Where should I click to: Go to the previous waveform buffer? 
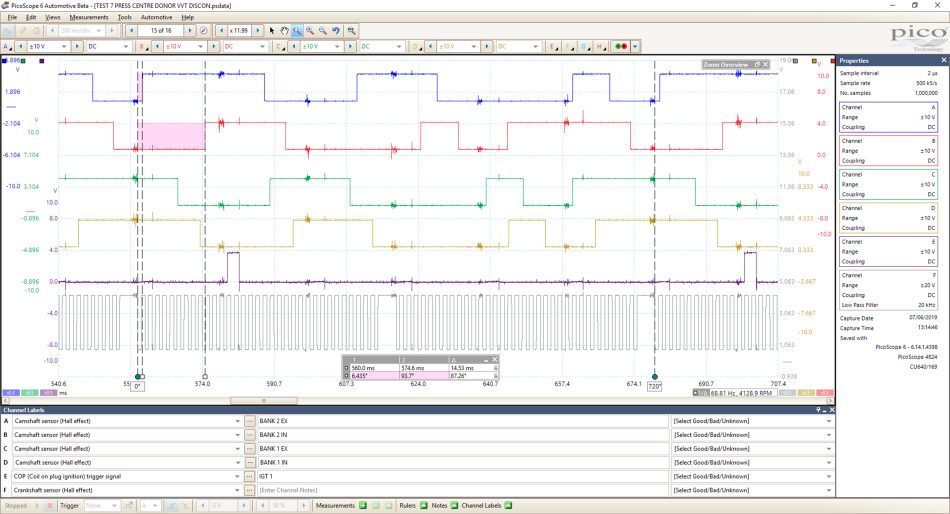pyautogui.click(x=131, y=30)
